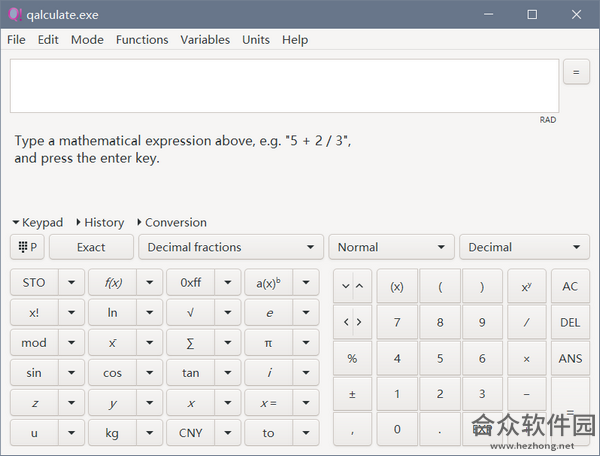The width and height of the screenshot is (600, 456).
Task: Click the plus-minus sign key
Action: 352,394
